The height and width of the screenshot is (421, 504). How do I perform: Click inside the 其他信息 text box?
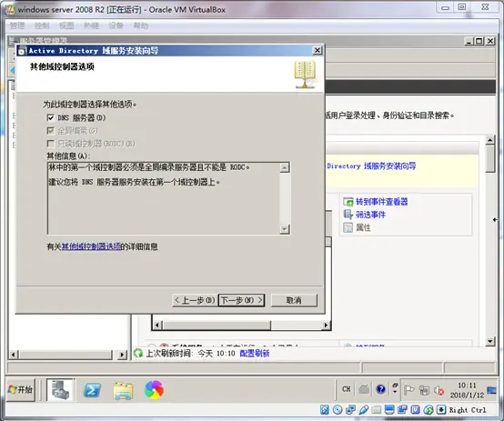163,198
